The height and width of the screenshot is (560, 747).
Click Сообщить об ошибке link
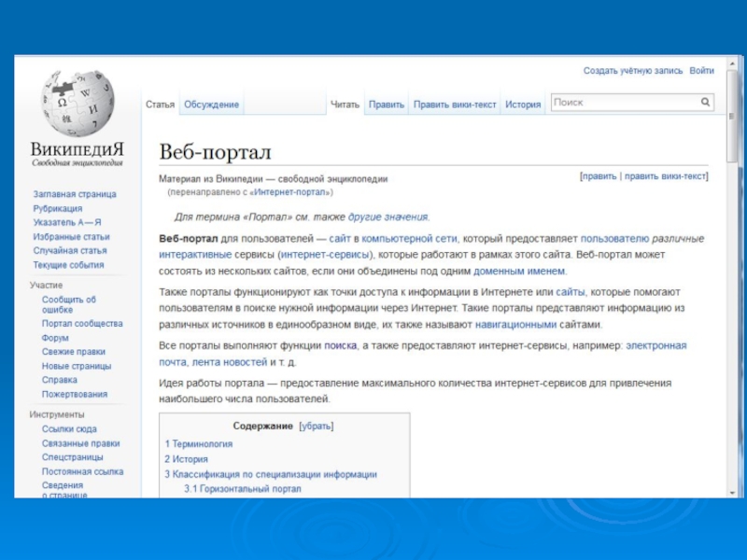pyautogui.click(x=68, y=304)
